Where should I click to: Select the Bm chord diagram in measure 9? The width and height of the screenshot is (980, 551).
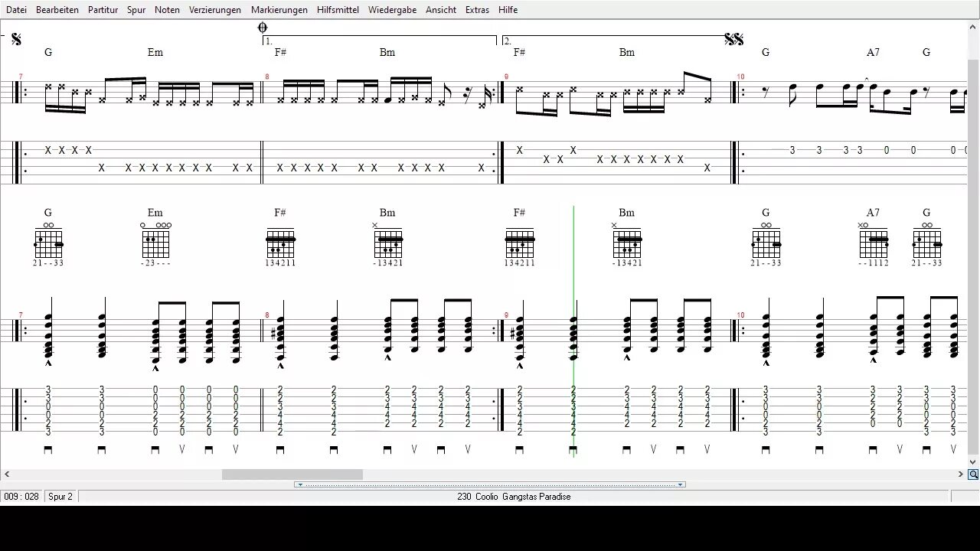point(627,243)
